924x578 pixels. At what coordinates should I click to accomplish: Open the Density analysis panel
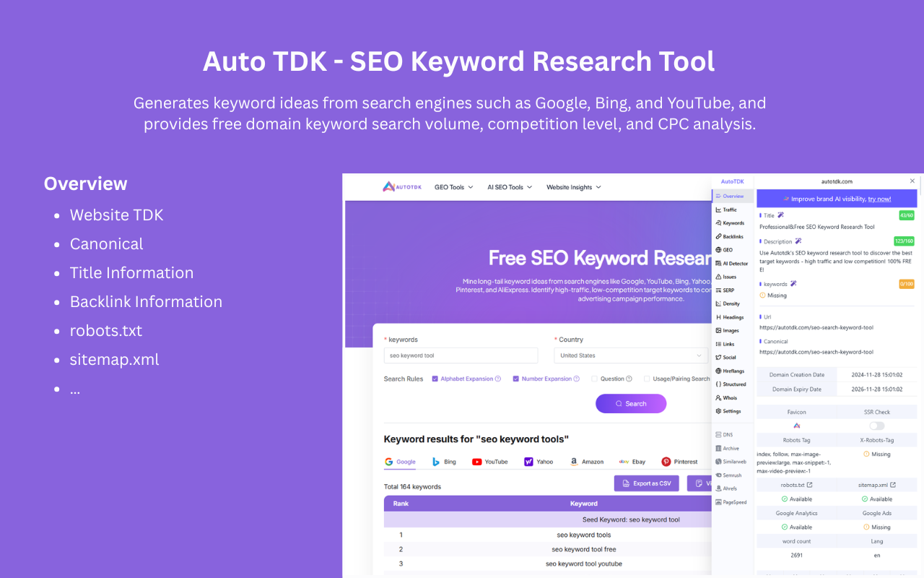click(x=731, y=303)
